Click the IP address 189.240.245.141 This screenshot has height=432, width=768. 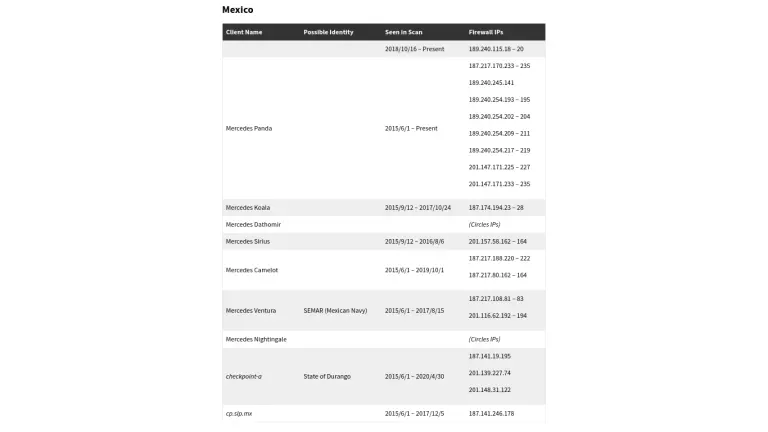(x=491, y=83)
